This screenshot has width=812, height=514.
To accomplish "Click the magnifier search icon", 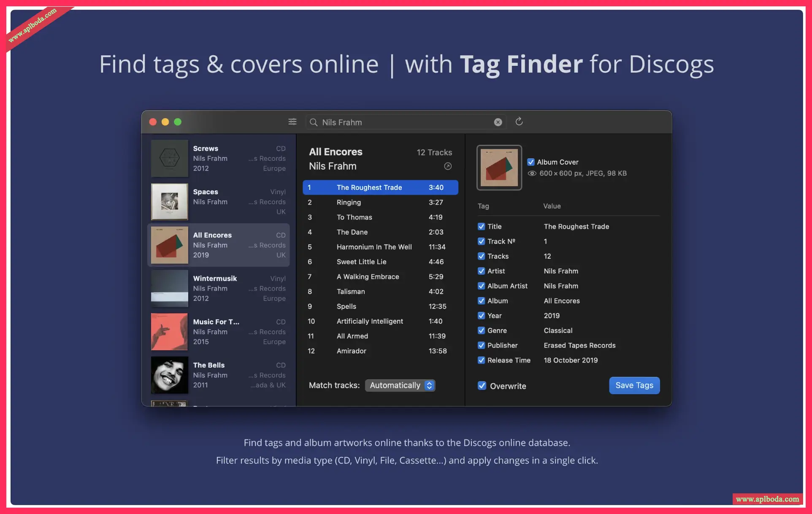I will pos(314,122).
